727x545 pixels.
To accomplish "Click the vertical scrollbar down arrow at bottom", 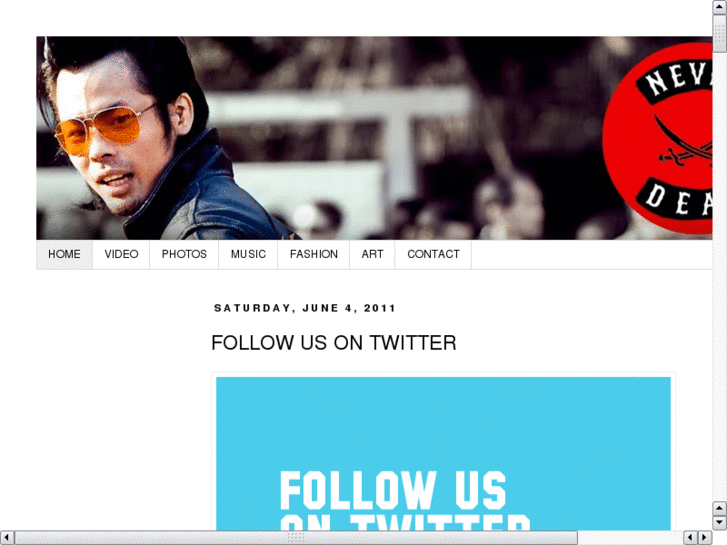I will point(719,523).
